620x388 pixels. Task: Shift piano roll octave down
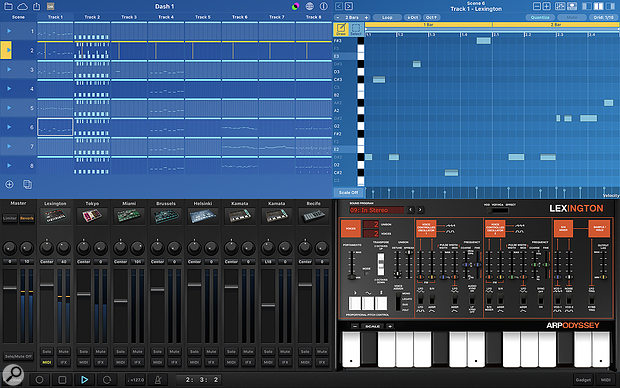413,17
